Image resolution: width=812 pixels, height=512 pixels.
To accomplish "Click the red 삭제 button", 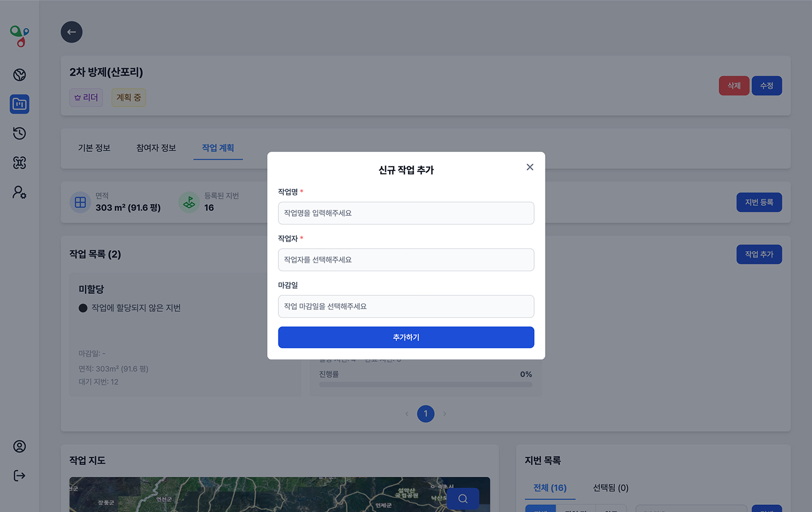I will (734, 86).
